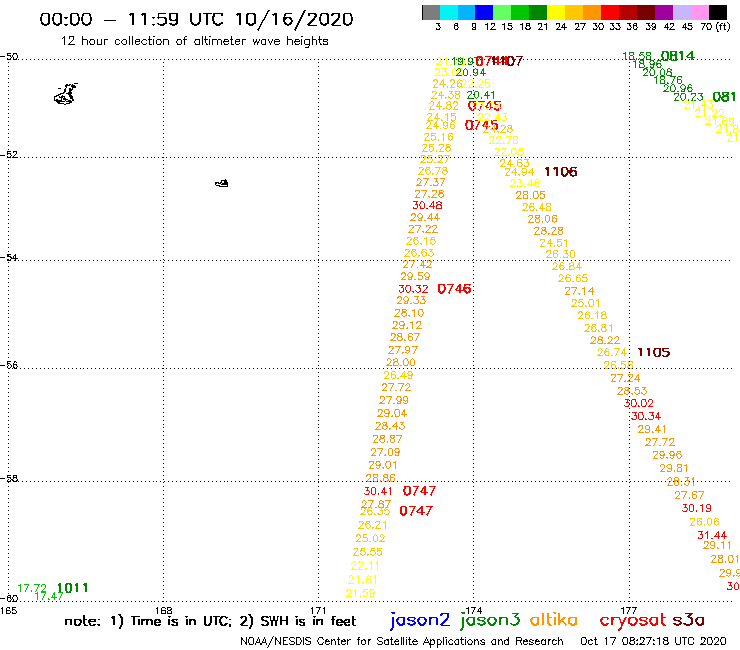Click the wave height value 30.48
Viewport: 740px width, 650px height.
(427, 205)
